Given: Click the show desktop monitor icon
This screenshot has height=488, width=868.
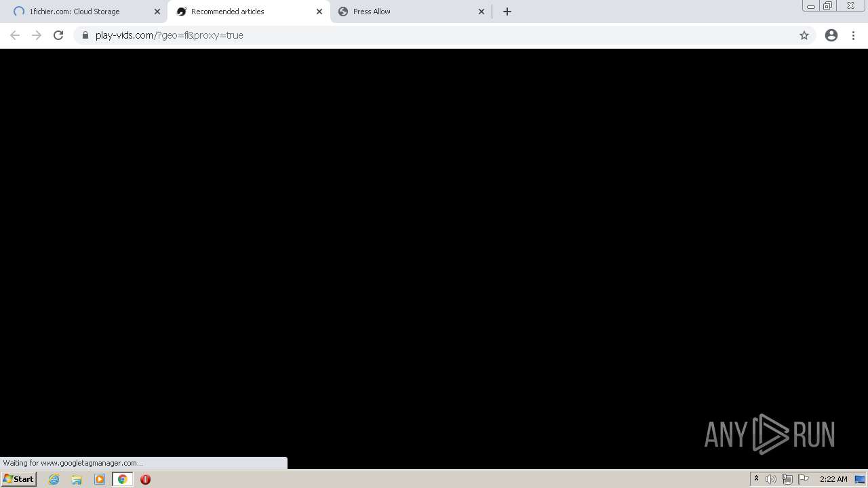Looking at the screenshot, I should (x=860, y=479).
